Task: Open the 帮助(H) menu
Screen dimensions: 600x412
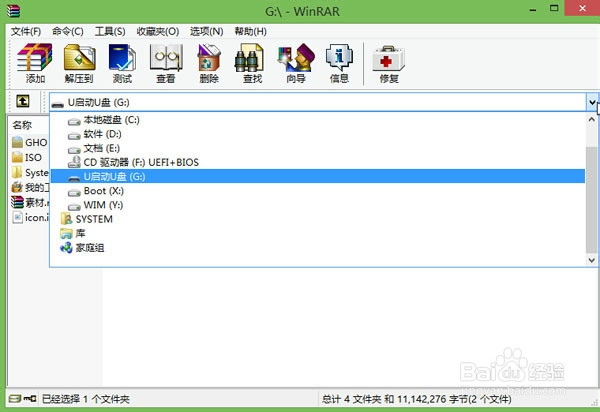Action: (250, 31)
